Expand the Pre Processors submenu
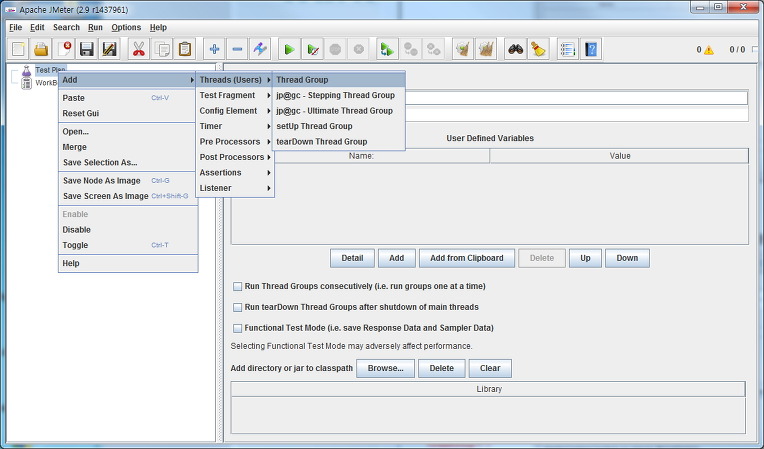Viewport: 764px width, 449px height. coord(235,142)
